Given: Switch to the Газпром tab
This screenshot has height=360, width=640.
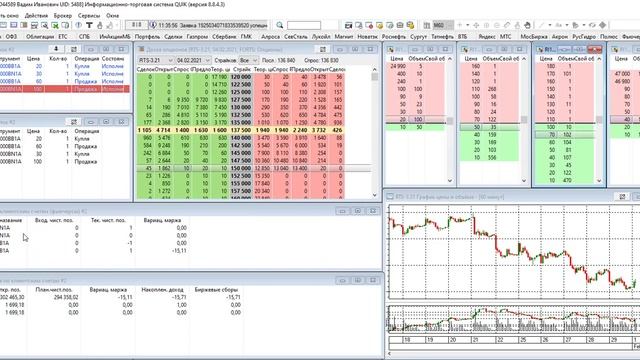Looking at the screenshot, I should pyautogui.click(x=197, y=36).
